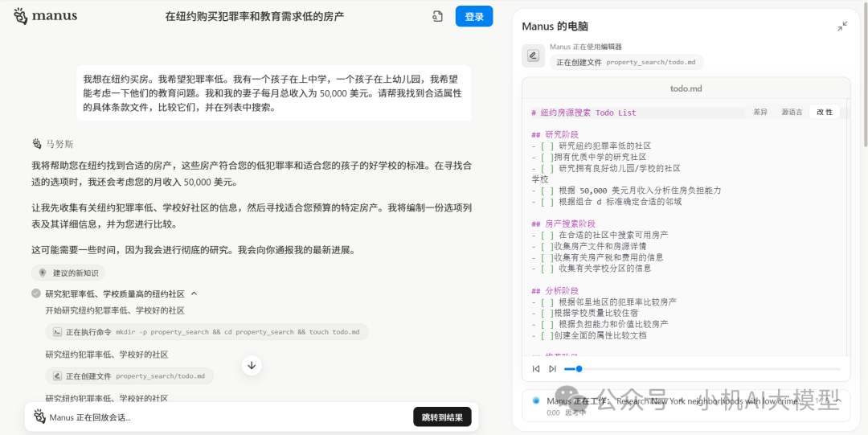Toggle checkbox for 收集房产文件和房源详情
This screenshot has height=435, width=868.
point(546,246)
